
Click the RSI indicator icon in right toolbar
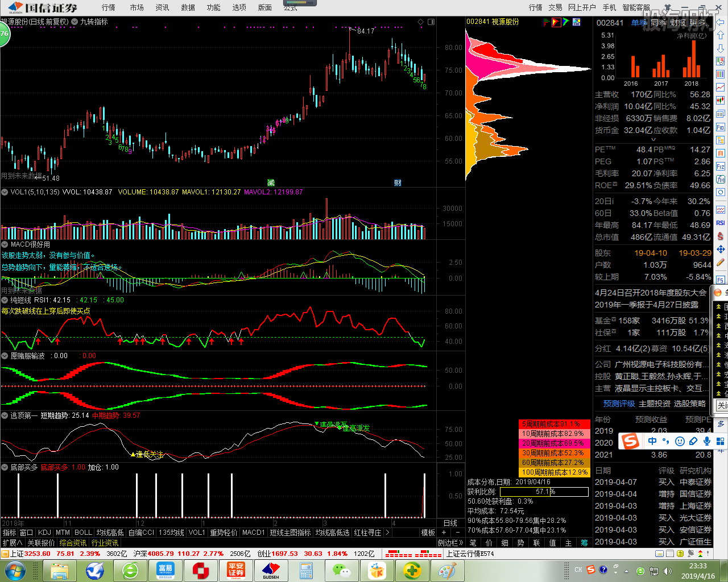[x=721, y=223]
